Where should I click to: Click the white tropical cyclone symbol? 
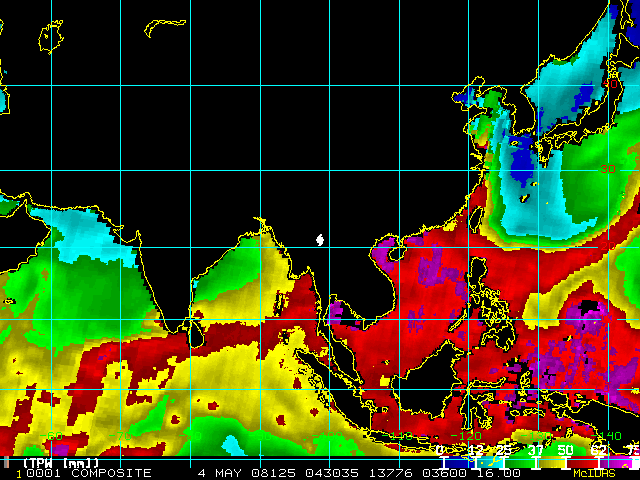point(320,240)
